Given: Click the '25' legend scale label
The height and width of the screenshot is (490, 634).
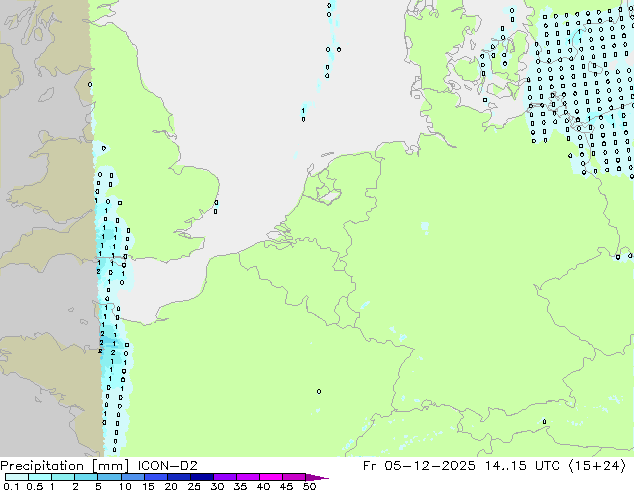Looking at the screenshot, I should pyautogui.click(x=194, y=486).
